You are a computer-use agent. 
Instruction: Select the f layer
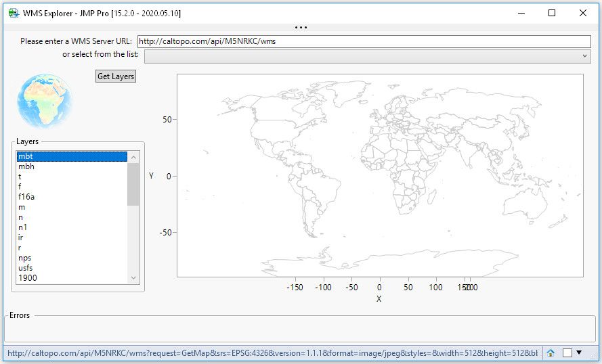tap(72, 187)
